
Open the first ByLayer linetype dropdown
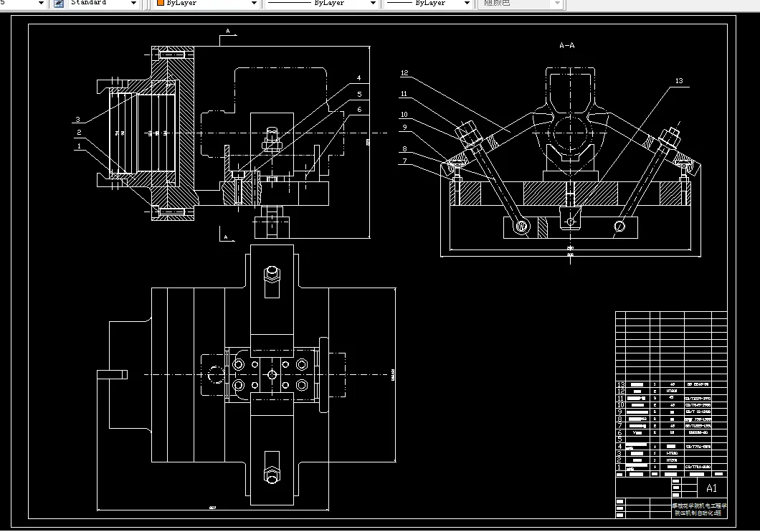pyautogui.click(x=373, y=3)
